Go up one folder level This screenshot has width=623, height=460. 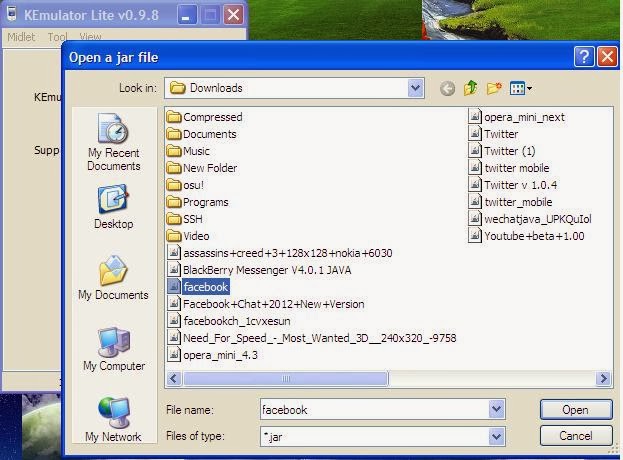pos(470,88)
